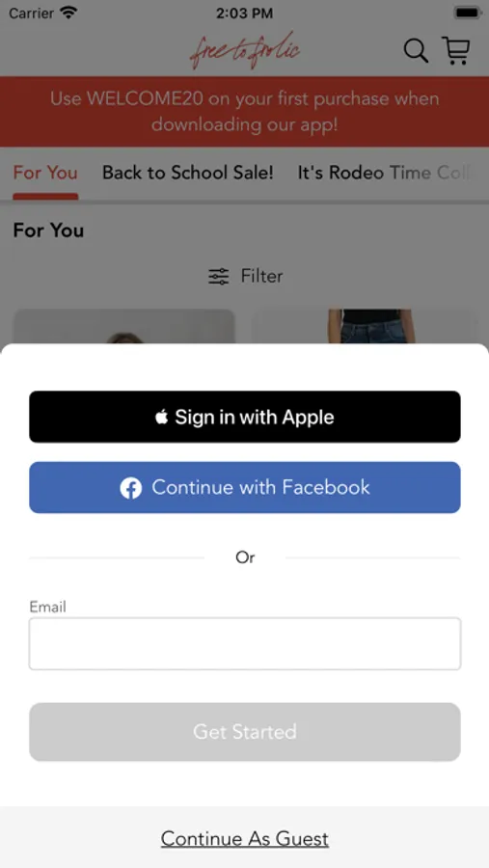The width and height of the screenshot is (489, 868).
Task: Click the Get Started button
Action: pyautogui.click(x=245, y=732)
